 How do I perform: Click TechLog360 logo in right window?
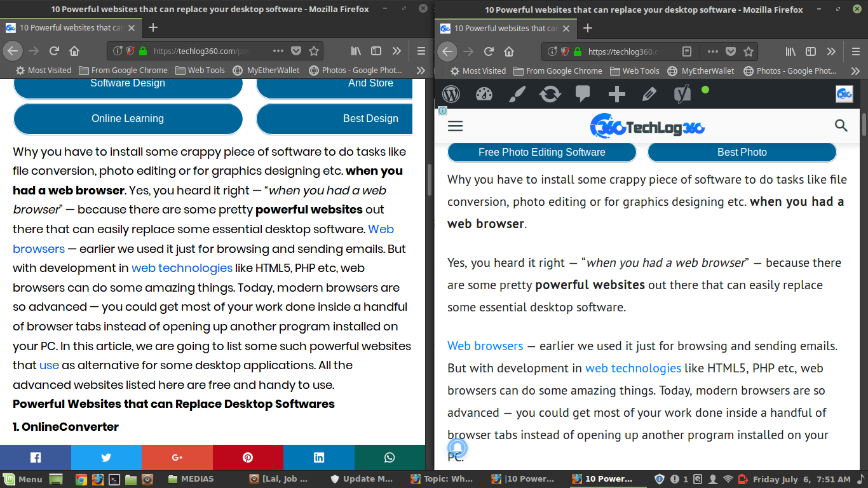[x=648, y=126]
